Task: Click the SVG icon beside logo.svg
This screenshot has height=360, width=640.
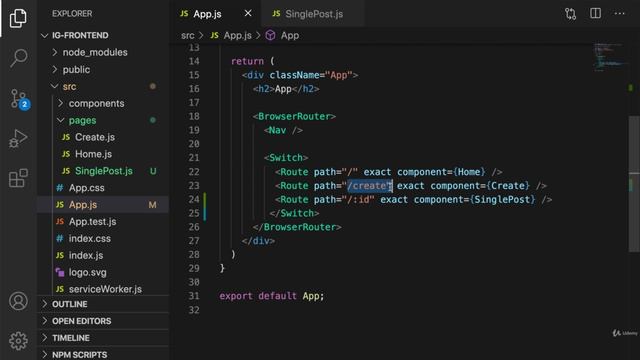Action: (60, 272)
